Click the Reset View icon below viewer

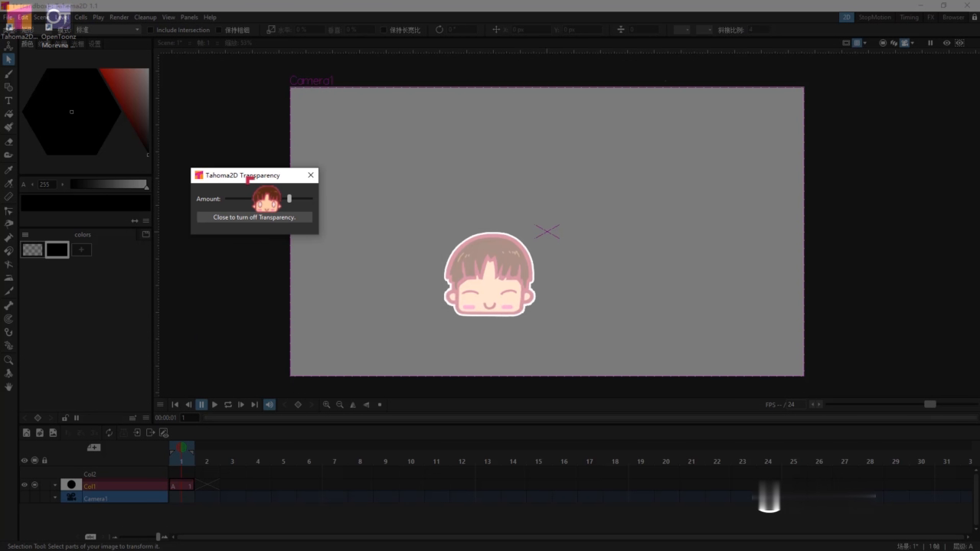click(380, 405)
